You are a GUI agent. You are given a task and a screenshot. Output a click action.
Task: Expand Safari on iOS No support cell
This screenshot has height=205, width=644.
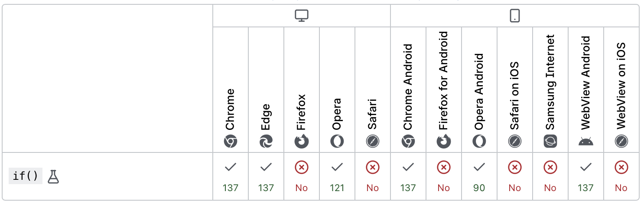click(x=514, y=176)
